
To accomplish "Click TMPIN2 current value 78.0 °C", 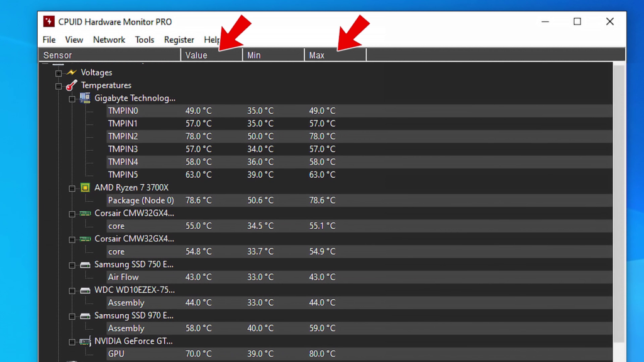I will coord(198,136).
